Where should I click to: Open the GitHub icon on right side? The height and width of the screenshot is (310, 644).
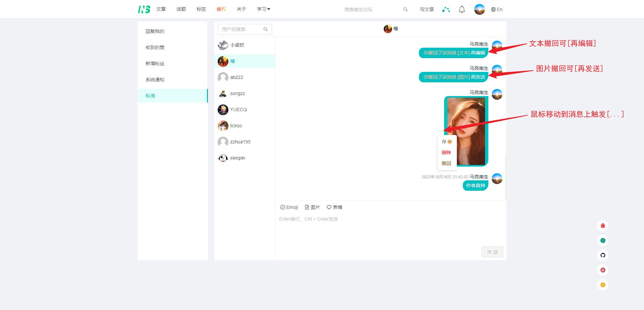pos(603,255)
